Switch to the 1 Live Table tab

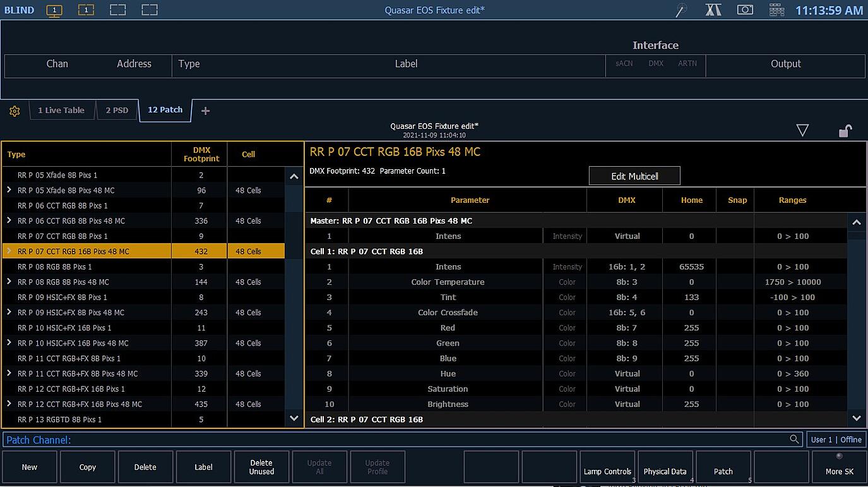pos(61,110)
